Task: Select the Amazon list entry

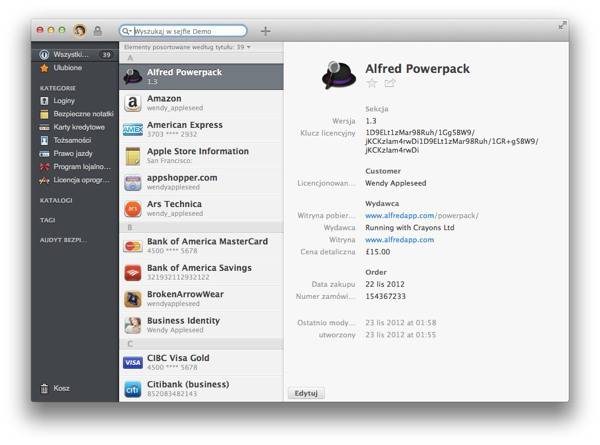Action: (201, 103)
